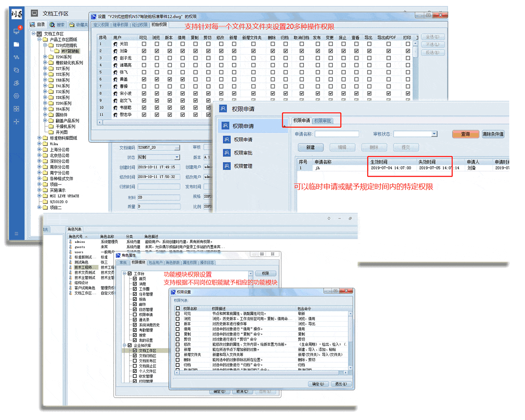The height and width of the screenshot is (420, 525).
Task: Click the 退出 button in 权限设置
Action: pyautogui.click(x=341, y=384)
